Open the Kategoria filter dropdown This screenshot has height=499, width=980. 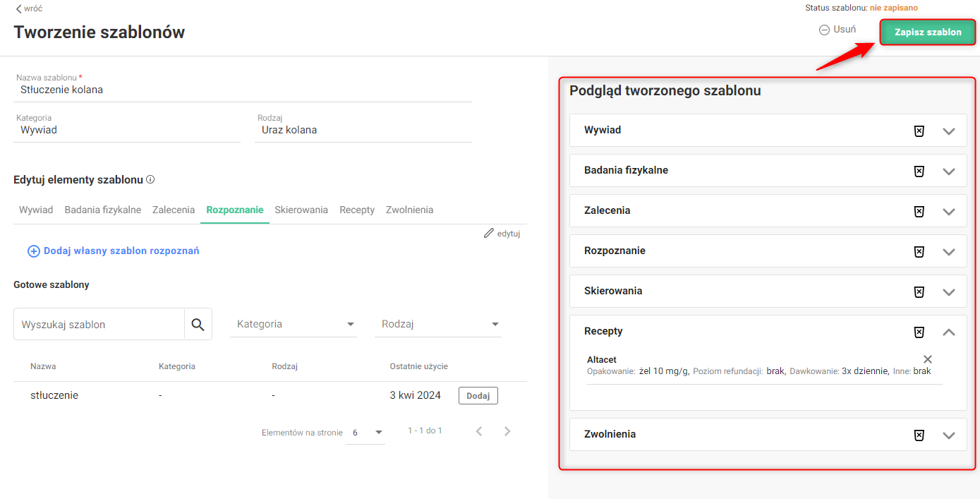(294, 325)
